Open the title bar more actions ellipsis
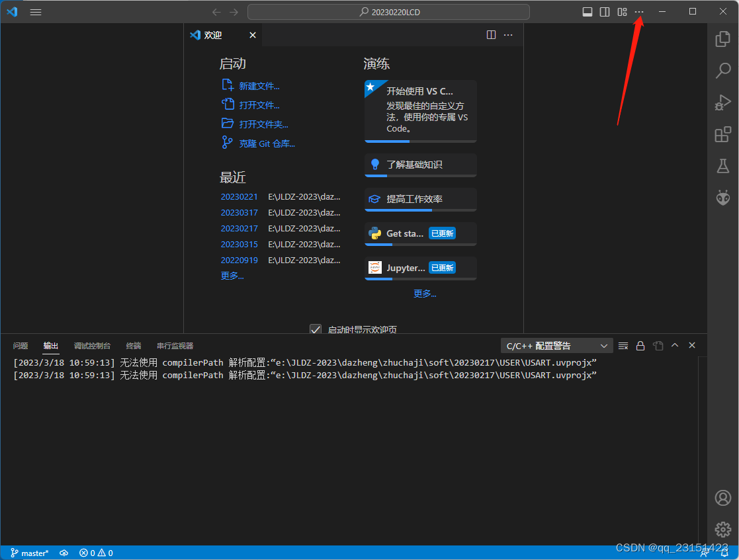This screenshot has width=739, height=560. pos(639,12)
